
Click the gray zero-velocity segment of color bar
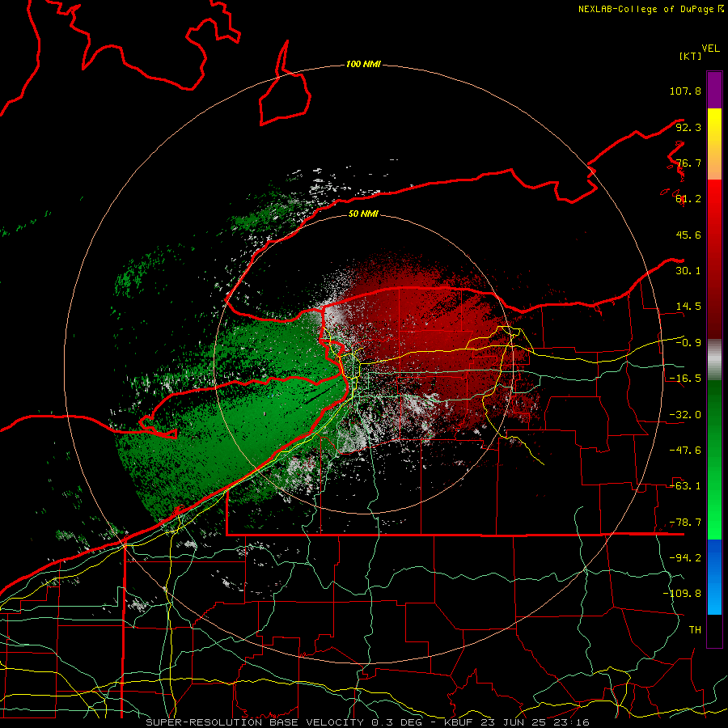point(714,360)
